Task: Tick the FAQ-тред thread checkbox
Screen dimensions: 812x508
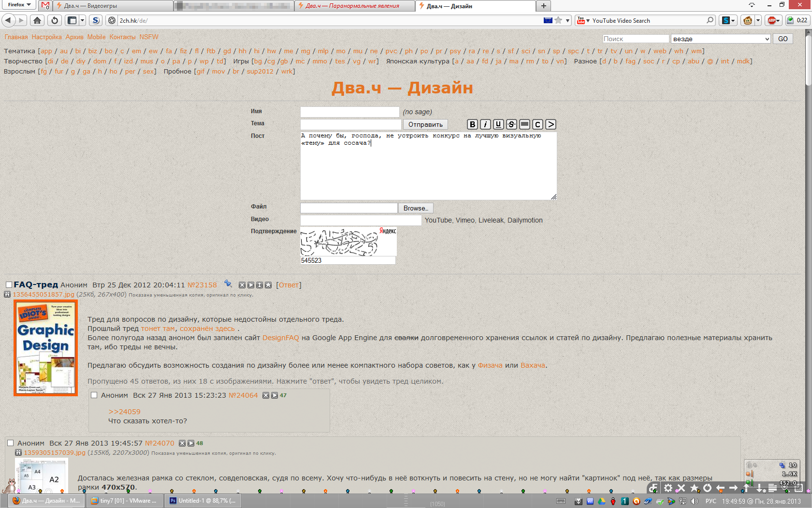Action: [9, 285]
